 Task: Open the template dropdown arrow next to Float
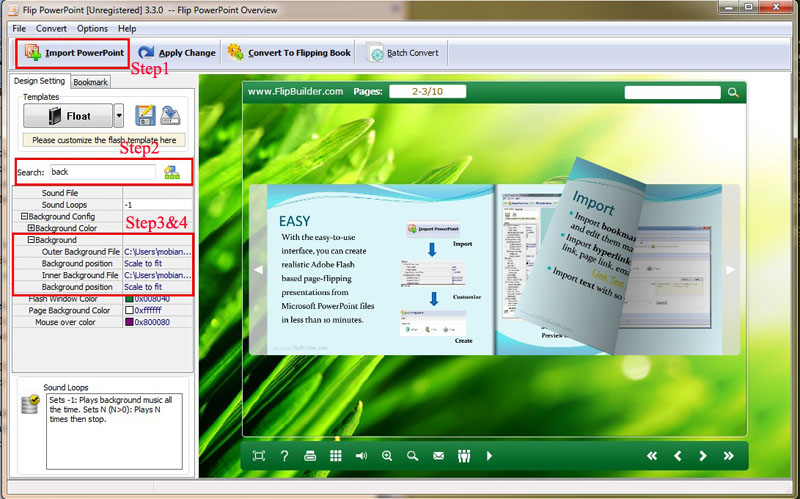coord(119,116)
